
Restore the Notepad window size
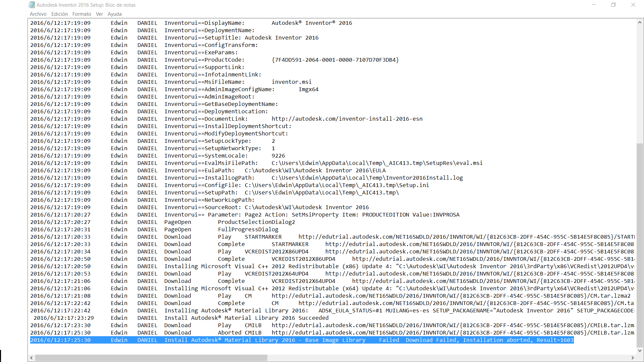pyautogui.click(x=614, y=5)
